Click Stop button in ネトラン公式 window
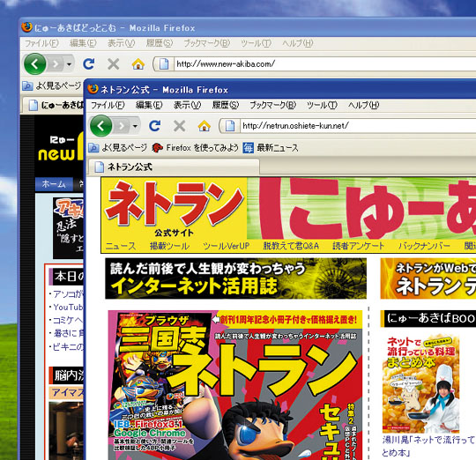The image size is (476, 460). (x=180, y=126)
